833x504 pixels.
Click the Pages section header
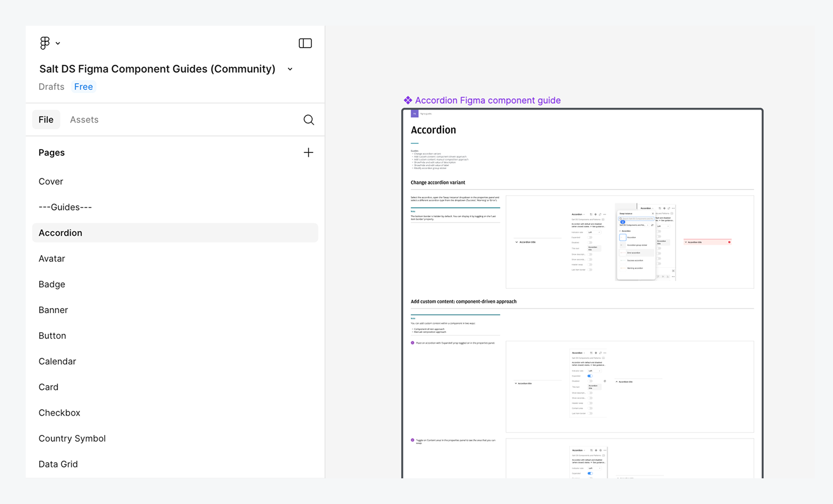(x=51, y=152)
